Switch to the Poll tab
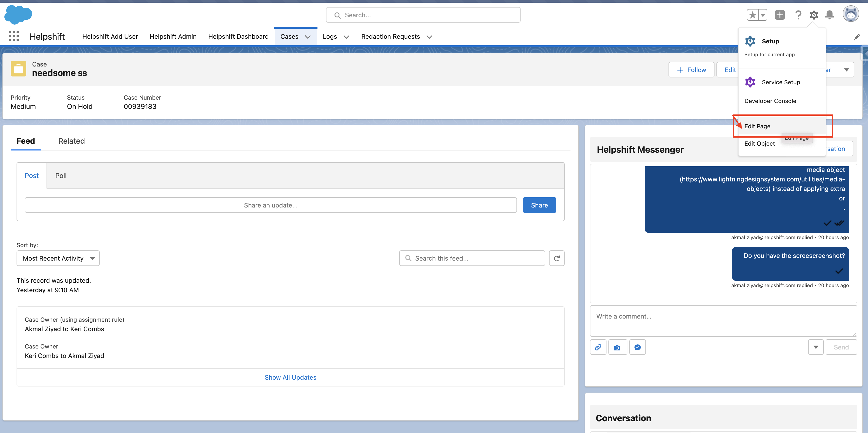Screen dimensions: 868x433 pyautogui.click(x=61, y=176)
